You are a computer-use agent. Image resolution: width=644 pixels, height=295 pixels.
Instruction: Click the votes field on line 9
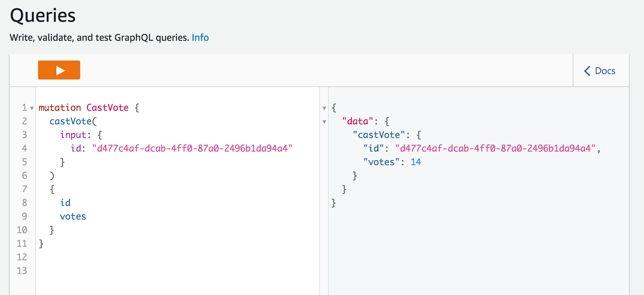(73, 216)
